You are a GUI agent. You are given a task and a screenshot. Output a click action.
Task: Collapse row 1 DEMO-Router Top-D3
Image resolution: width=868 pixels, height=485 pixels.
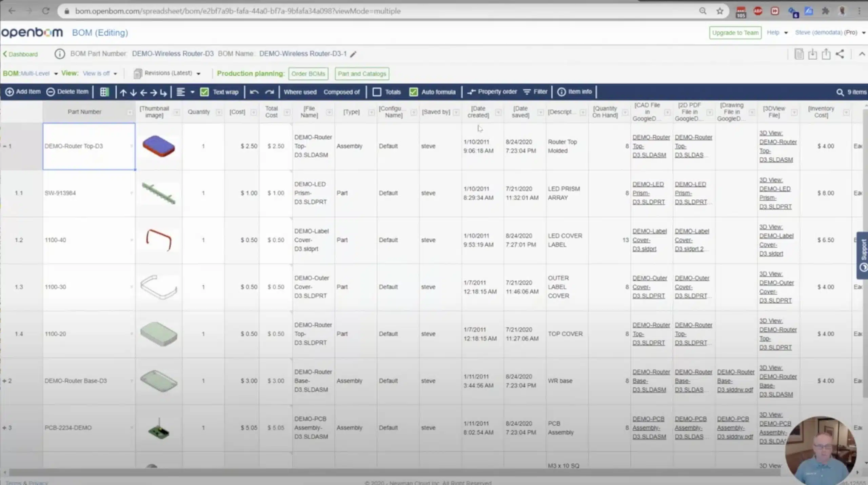[x=4, y=146]
